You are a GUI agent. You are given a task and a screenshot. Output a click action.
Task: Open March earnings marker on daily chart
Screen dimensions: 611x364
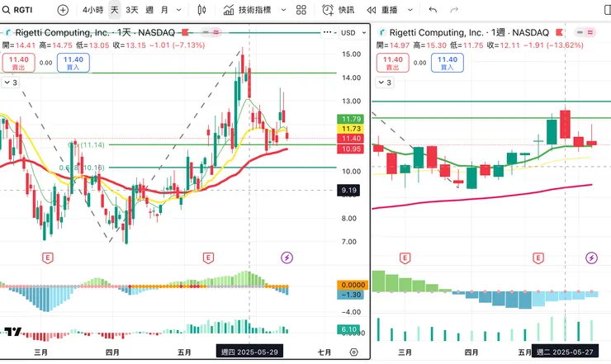pyautogui.click(x=48, y=258)
